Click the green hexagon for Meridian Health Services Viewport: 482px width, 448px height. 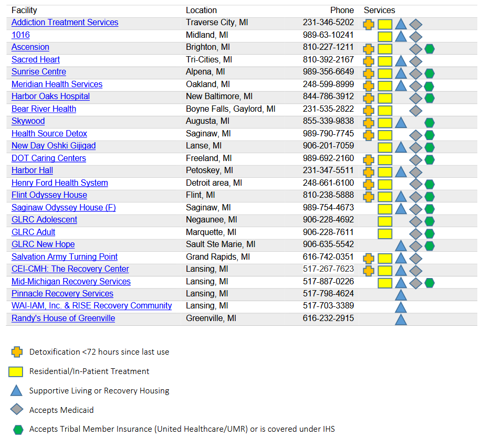click(x=429, y=86)
